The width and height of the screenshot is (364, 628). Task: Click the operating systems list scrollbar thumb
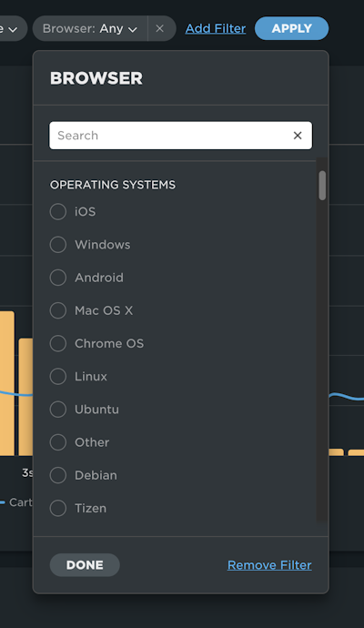pyautogui.click(x=322, y=186)
